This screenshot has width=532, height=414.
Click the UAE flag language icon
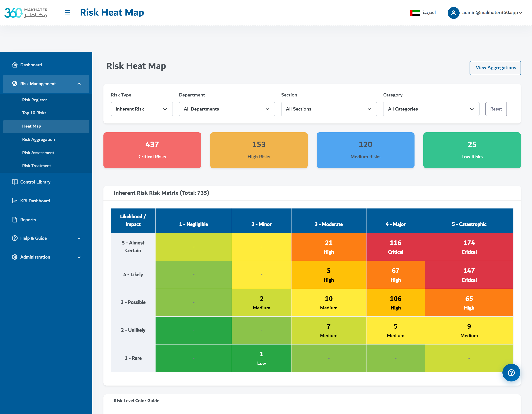(x=415, y=13)
